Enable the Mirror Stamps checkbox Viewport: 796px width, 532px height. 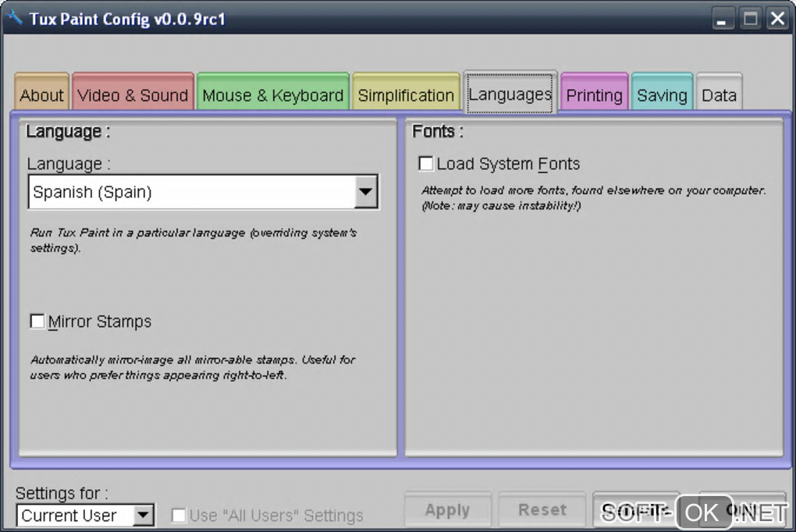pos(37,321)
